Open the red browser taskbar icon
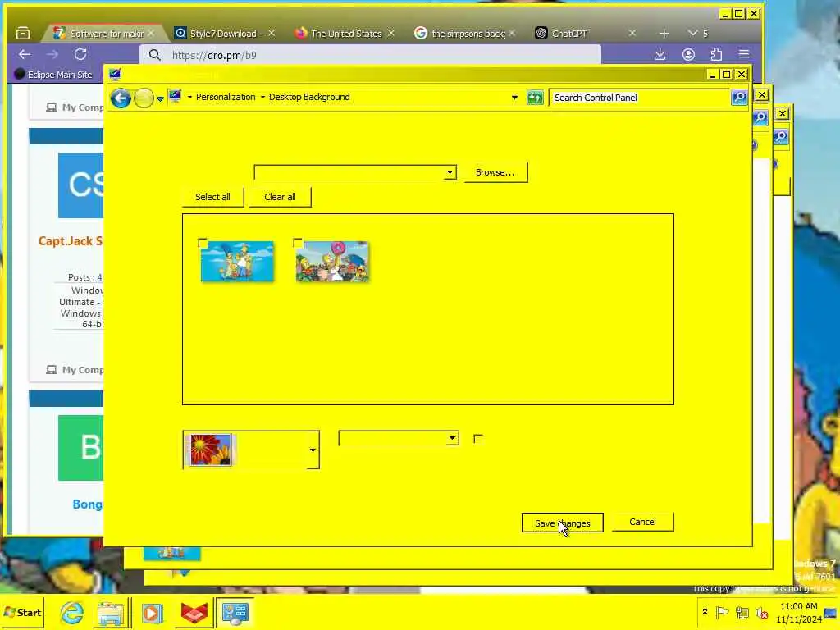Viewport: 840px width, 630px height. (194, 613)
